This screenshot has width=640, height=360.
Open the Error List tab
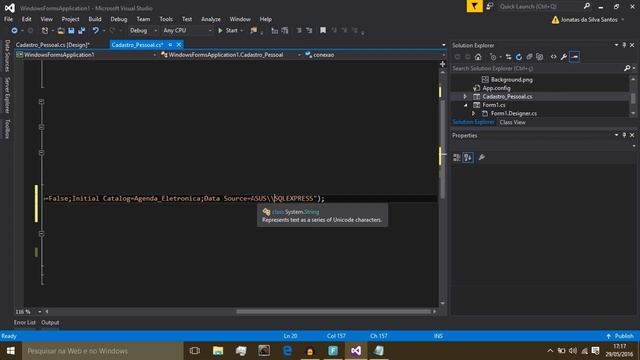click(24, 322)
